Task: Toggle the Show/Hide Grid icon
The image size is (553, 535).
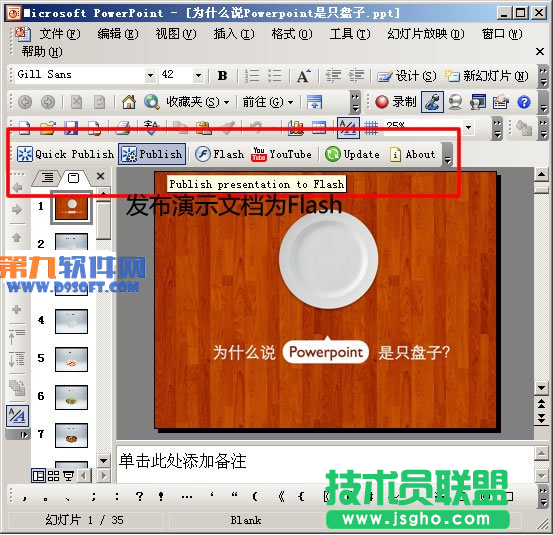Action: (x=371, y=128)
